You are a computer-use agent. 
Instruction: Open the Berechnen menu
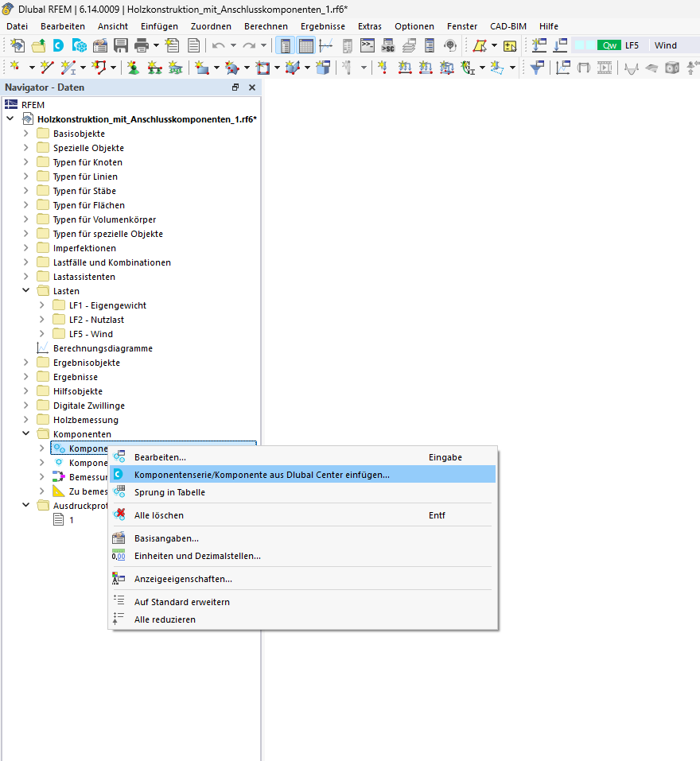[x=266, y=26]
